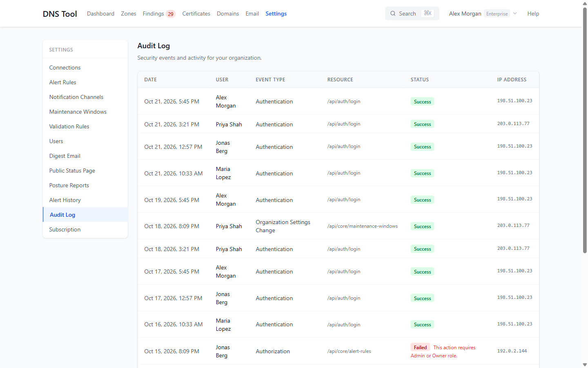Open the Users settings page
The image size is (588, 368).
click(x=85, y=141)
